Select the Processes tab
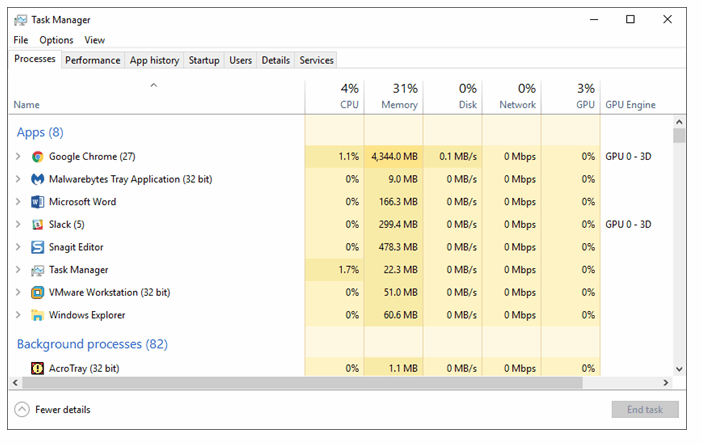Image resolution: width=702 pixels, height=445 pixels. (x=35, y=59)
